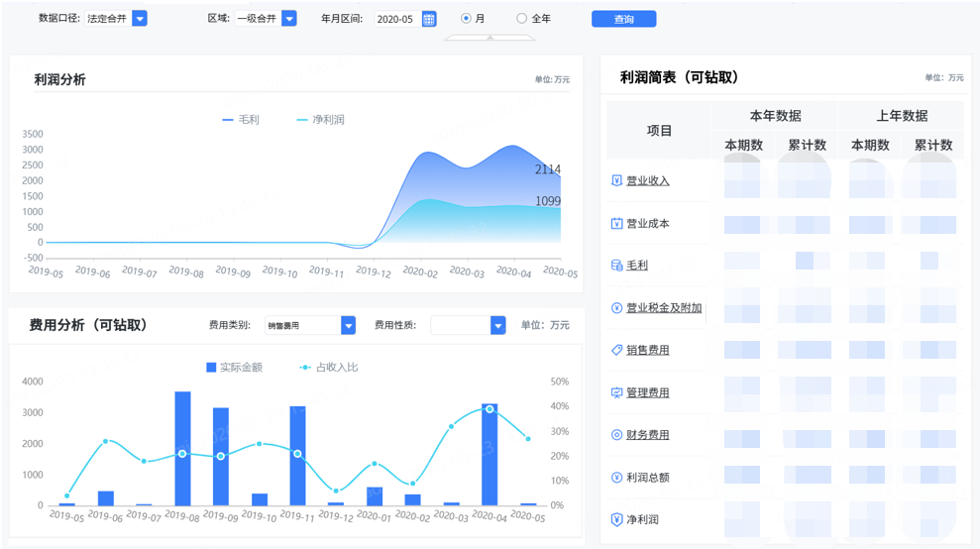Click the 利润总额 row icon
Screen dimensions: 980x549
point(616,477)
